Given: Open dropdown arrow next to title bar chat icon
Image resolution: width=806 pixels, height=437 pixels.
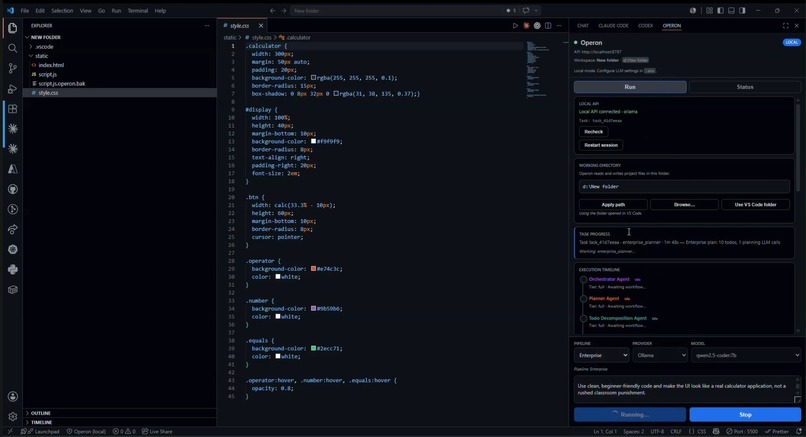Looking at the screenshot, I should (x=536, y=10).
